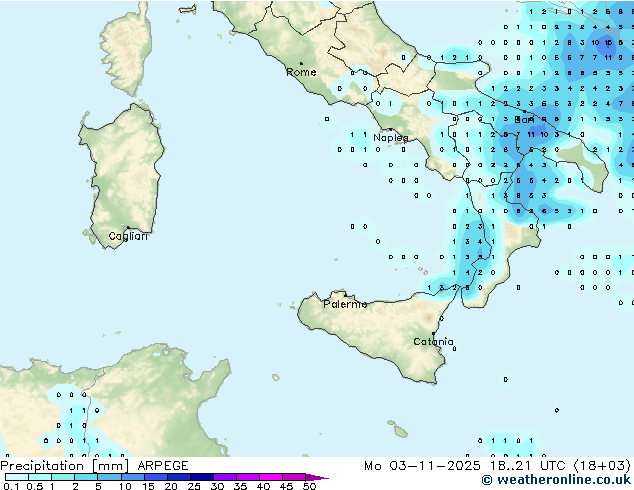This screenshot has width=634, height=490.
Task: Click the ARPEGE model name label
Action: [163, 466]
